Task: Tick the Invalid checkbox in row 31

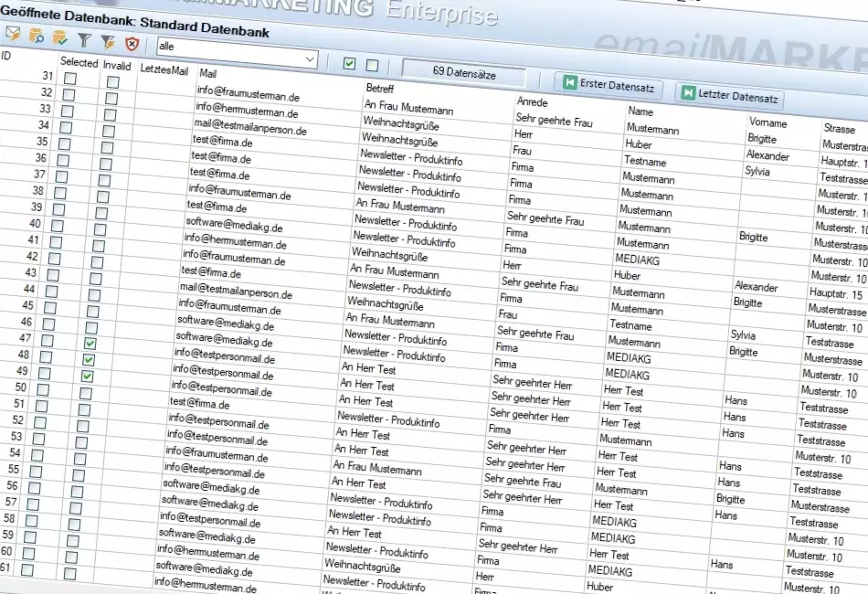Action: pos(113,82)
